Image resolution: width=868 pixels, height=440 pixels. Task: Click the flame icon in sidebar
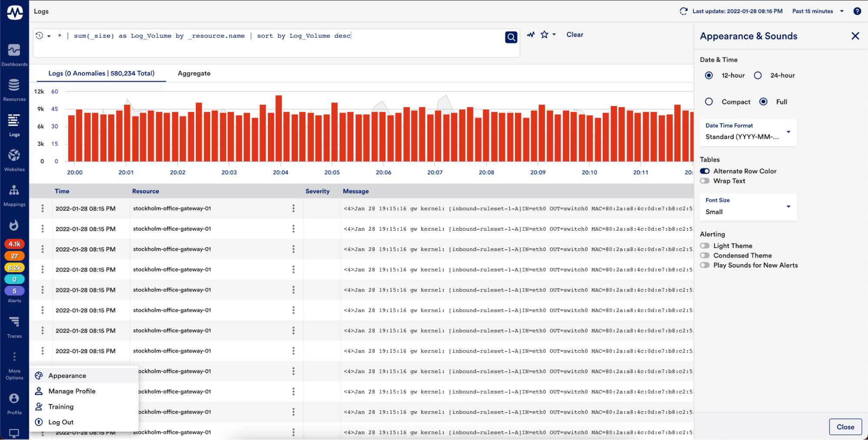click(x=14, y=225)
